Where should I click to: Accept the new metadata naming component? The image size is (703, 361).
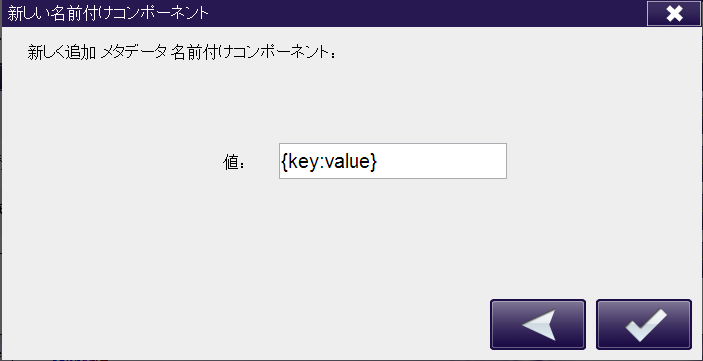643,325
